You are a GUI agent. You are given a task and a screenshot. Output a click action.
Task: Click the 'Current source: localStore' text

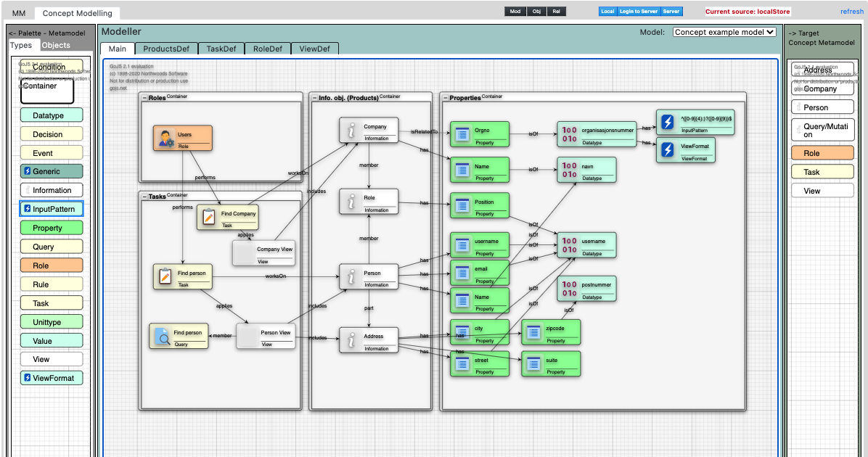coord(748,11)
